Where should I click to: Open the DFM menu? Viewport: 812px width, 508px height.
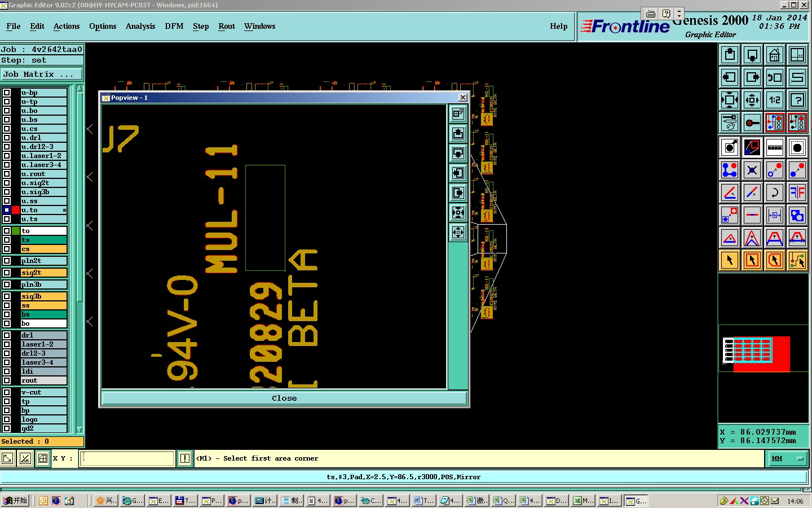174,26
